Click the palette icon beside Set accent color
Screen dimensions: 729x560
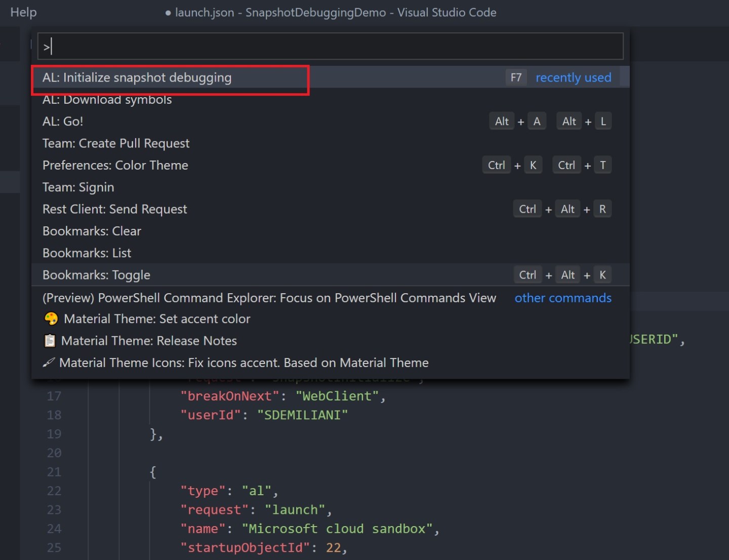tap(51, 319)
